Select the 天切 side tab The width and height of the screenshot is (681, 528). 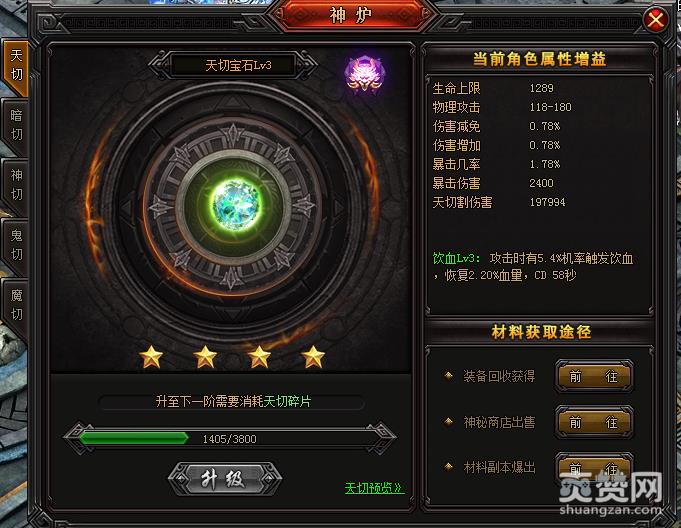16,66
